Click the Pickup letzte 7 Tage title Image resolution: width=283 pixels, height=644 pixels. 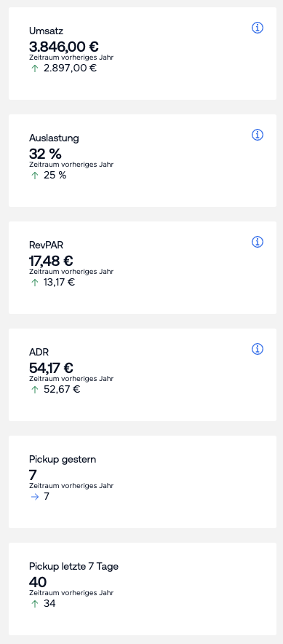point(73,566)
